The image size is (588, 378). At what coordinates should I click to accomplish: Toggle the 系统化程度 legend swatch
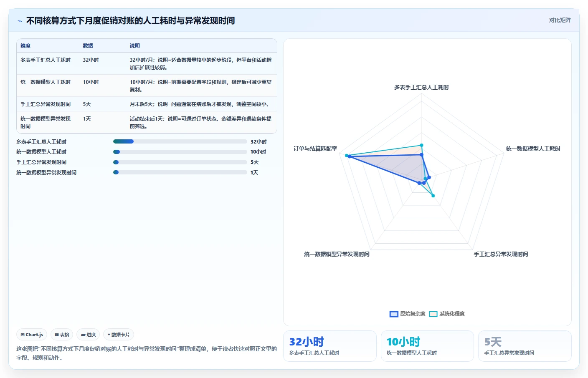[433, 314]
